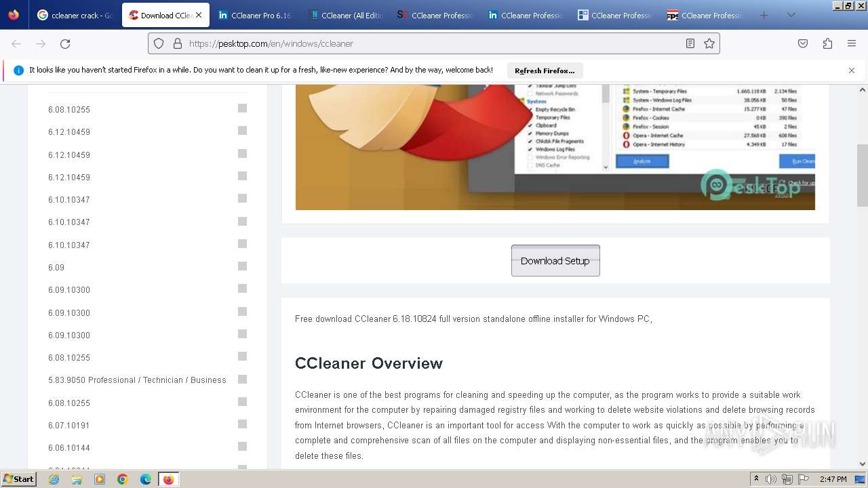The height and width of the screenshot is (488, 868).
Task: Show hidden system tray icons
Action: tap(756, 479)
